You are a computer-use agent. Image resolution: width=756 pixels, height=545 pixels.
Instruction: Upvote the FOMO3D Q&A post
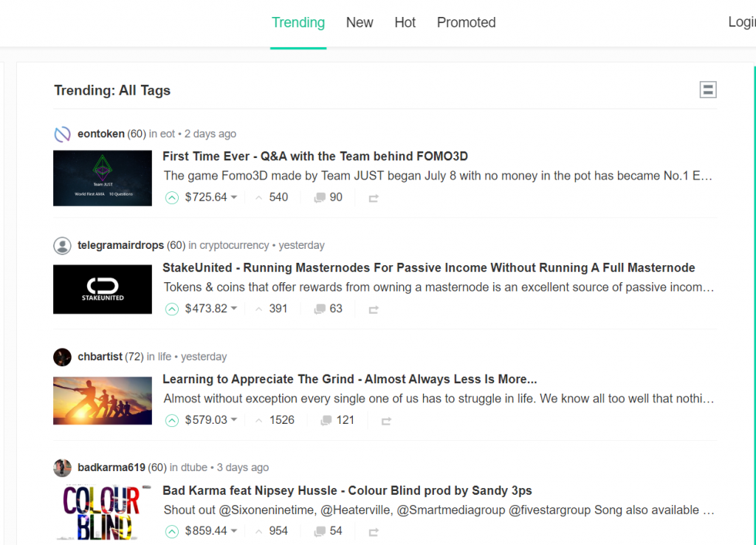(171, 198)
